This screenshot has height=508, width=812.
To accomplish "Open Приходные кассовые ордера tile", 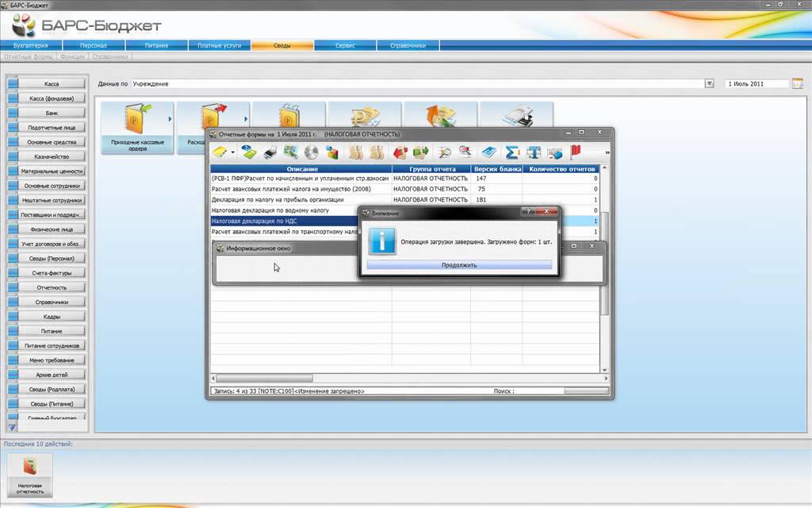I will coord(137,128).
